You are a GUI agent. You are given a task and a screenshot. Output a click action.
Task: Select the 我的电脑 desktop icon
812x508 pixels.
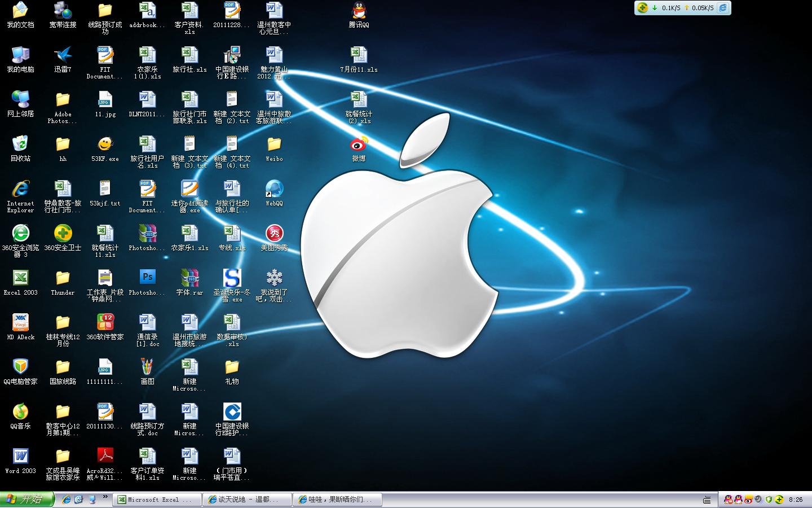(20, 60)
